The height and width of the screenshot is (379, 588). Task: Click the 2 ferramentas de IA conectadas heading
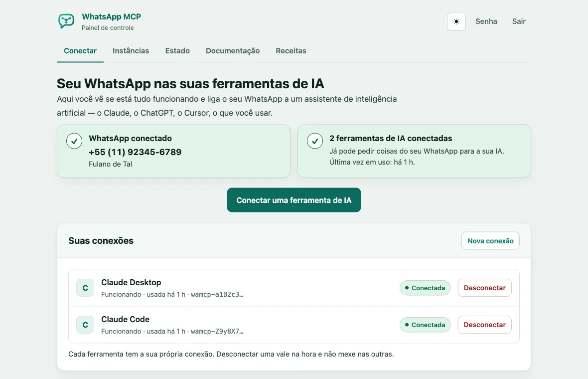coord(391,138)
